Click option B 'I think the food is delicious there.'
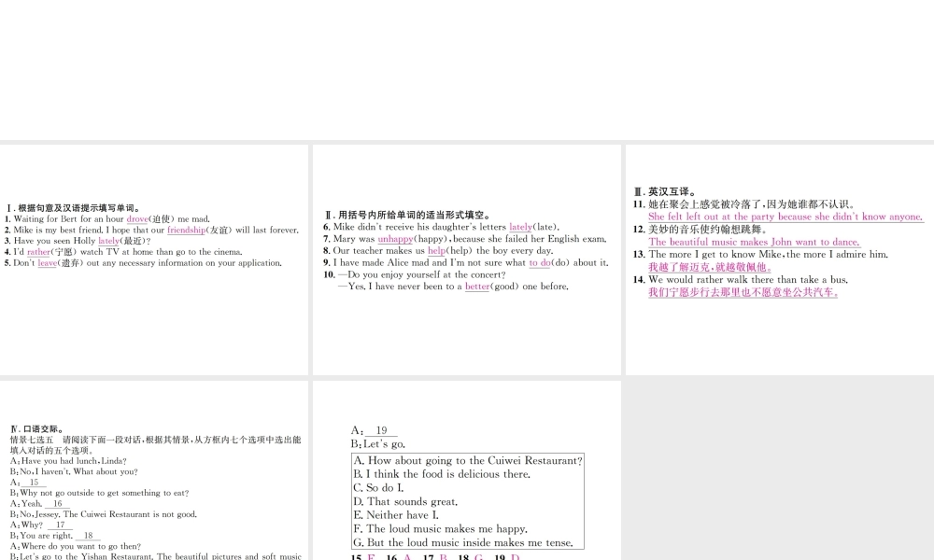934x560 pixels. click(x=442, y=474)
